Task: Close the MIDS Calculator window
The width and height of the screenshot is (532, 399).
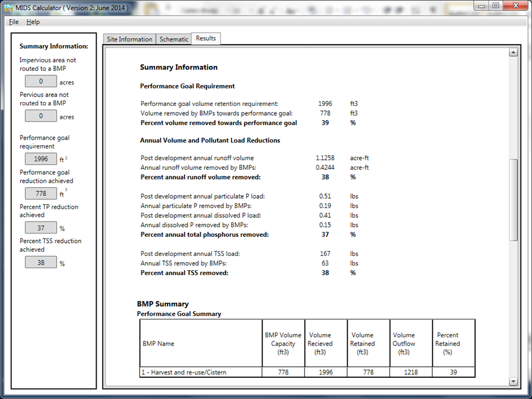Action: (x=515, y=5)
